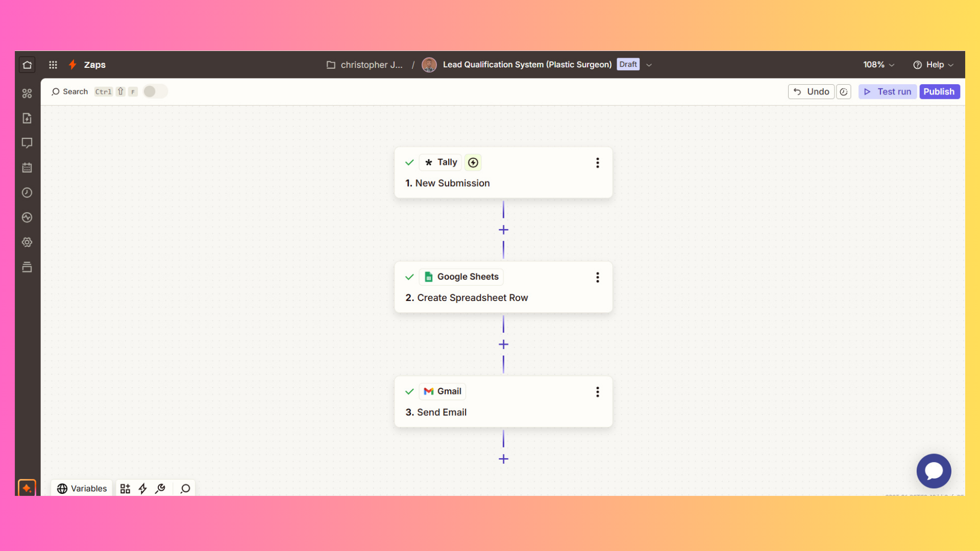Viewport: 980px width, 551px height.
Task: Toggle the switch next to Search shortcut
Action: coord(155,91)
